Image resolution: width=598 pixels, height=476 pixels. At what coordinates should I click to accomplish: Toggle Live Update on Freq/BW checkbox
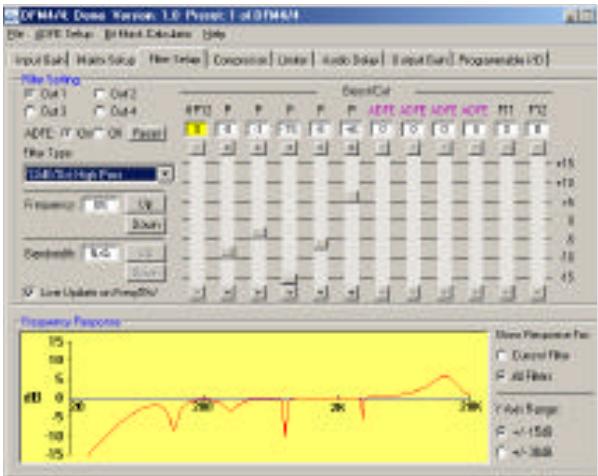pyautogui.click(x=28, y=293)
